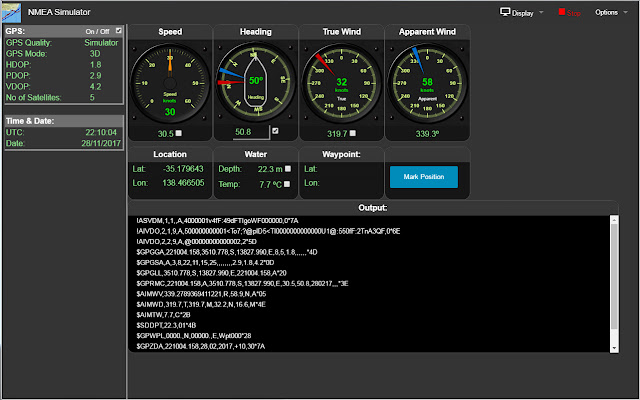
Task: Select the $SDDPT sentence line in output
Action: coord(167,325)
